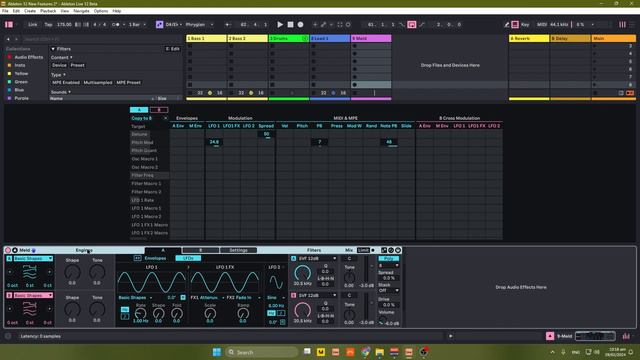Screen dimensions: 640x360
Task: Open engine A Basic Shapes oscillator dropdown
Action: click(x=33, y=259)
